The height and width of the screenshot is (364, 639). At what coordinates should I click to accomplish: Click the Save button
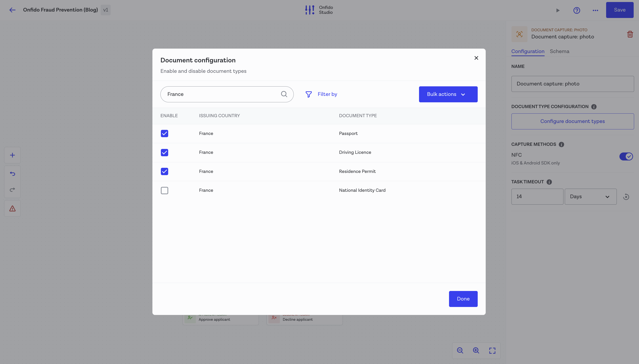coord(619,10)
